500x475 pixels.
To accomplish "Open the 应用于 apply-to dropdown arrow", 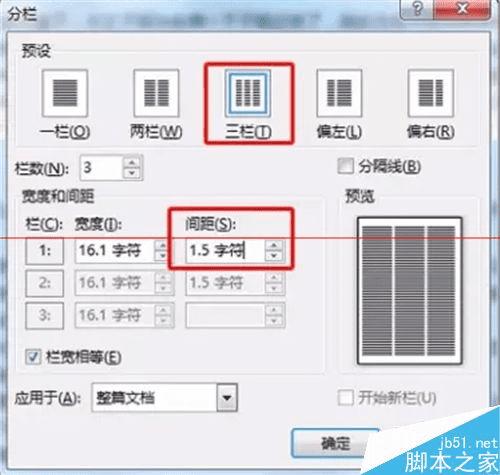I will point(227,397).
